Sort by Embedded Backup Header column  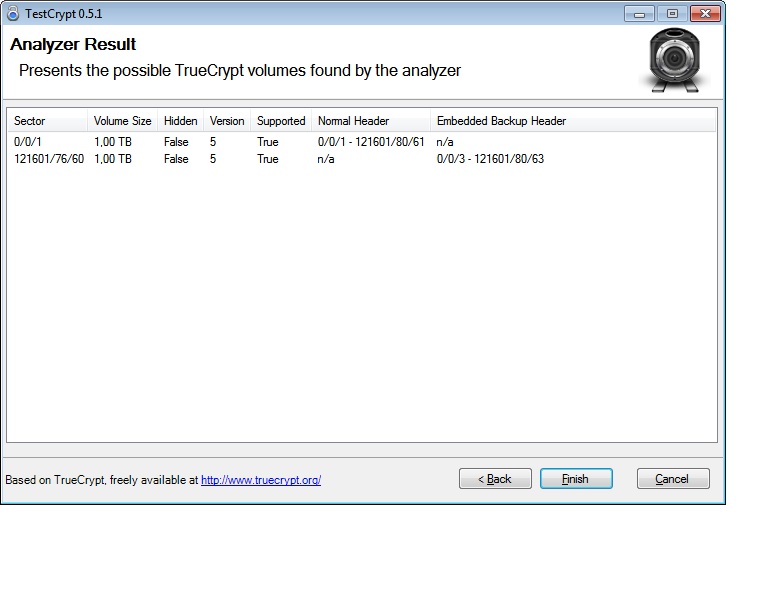click(573, 121)
